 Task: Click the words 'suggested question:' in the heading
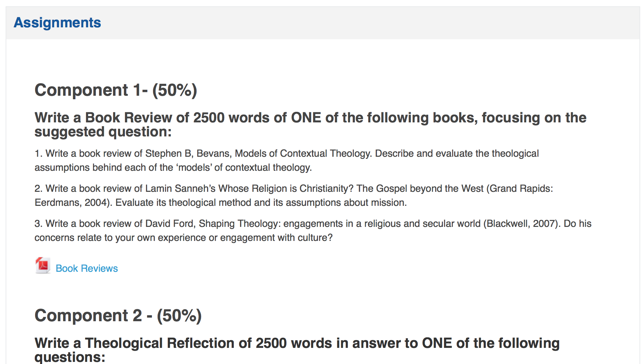[103, 132]
